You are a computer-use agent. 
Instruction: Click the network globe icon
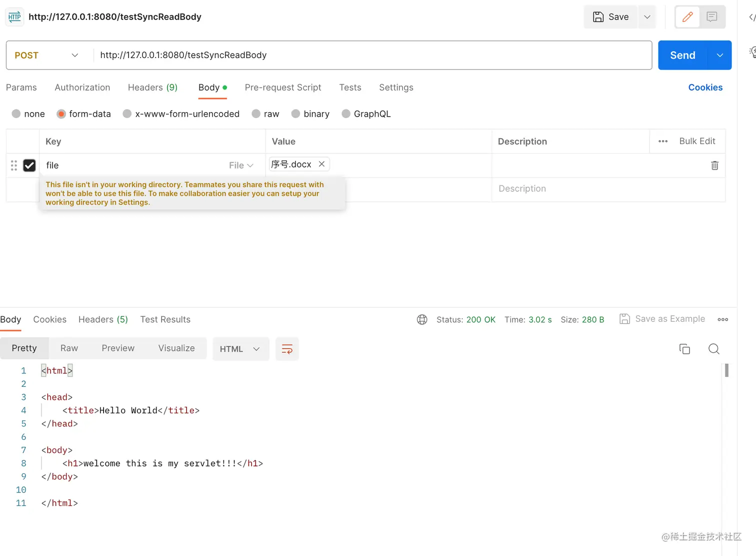422,319
